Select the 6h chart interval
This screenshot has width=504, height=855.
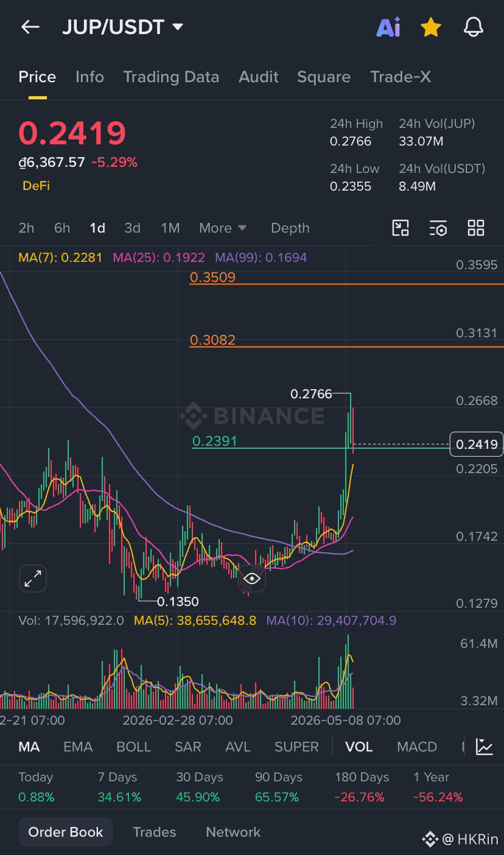(62, 228)
